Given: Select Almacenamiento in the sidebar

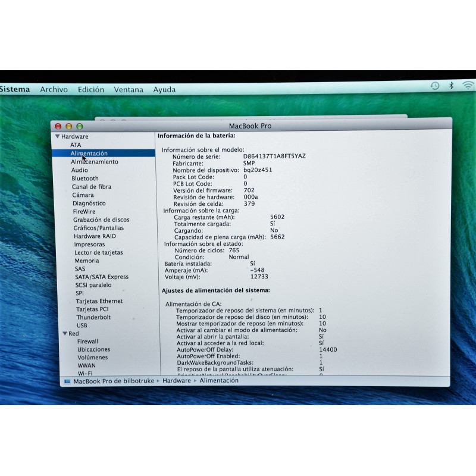Looking at the screenshot, I should (95, 162).
